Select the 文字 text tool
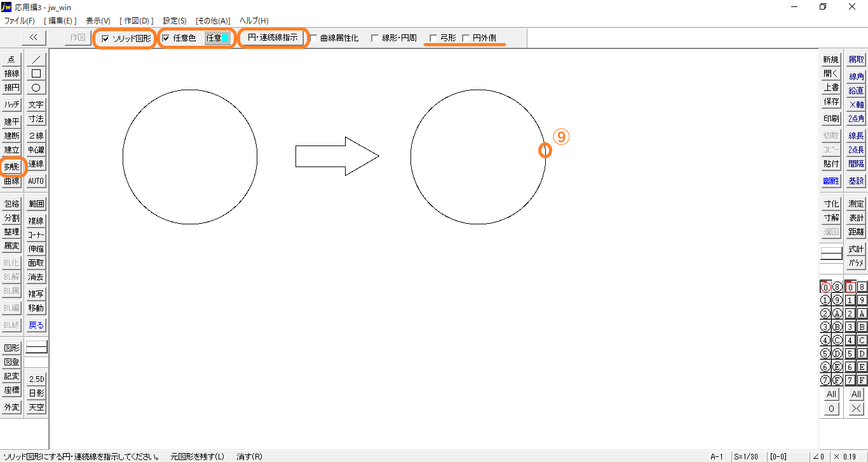This screenshot has width=868, height=462. click(x=36, y=105)
